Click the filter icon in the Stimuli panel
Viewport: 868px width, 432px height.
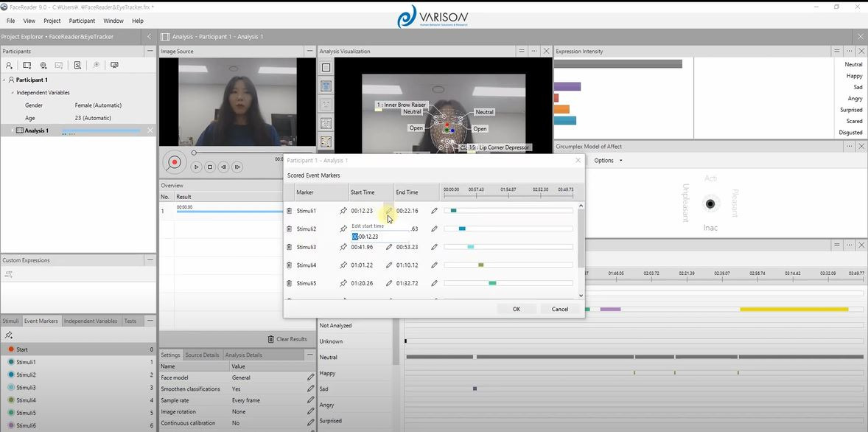9,334
